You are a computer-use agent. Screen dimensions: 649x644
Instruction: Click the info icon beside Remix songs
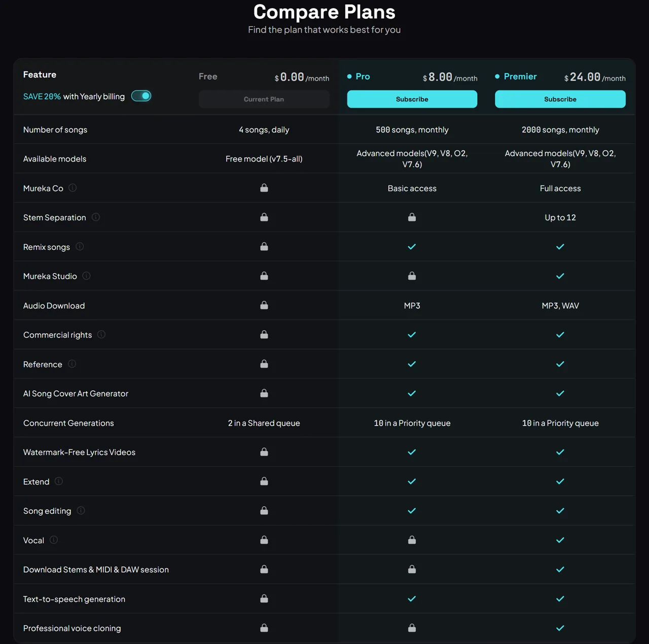click(x=80, y=247)
